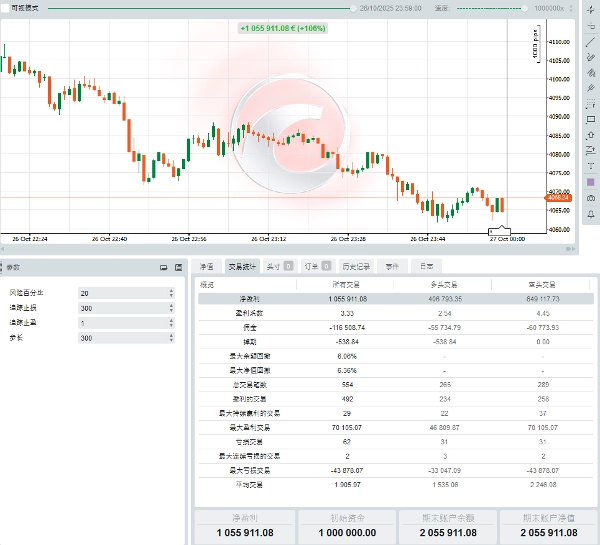Click the 佣金 value -116 508.74

pos(347,328)
